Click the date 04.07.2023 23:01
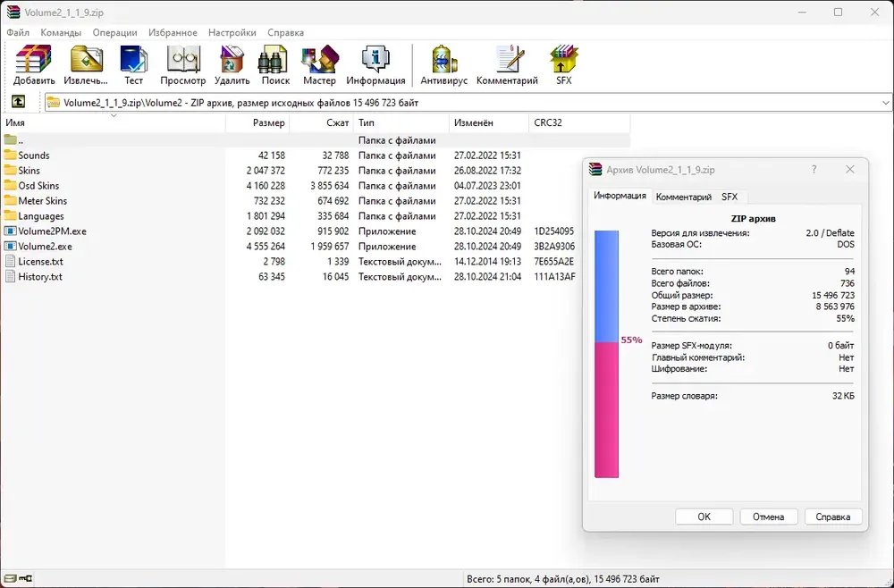The height and width of the screenshot is (588, 894). point(487,186)
